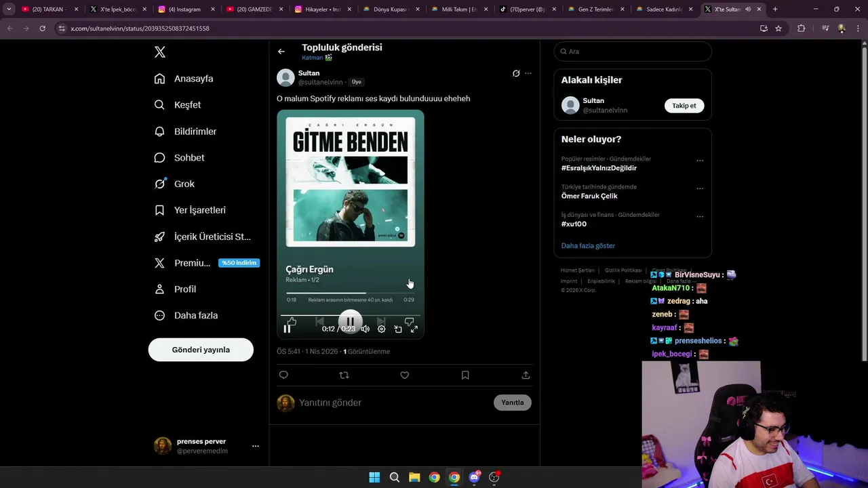Bookmark the post with the bookmark icon
Screen dimensions: 868x488
[x=465, y=375]
